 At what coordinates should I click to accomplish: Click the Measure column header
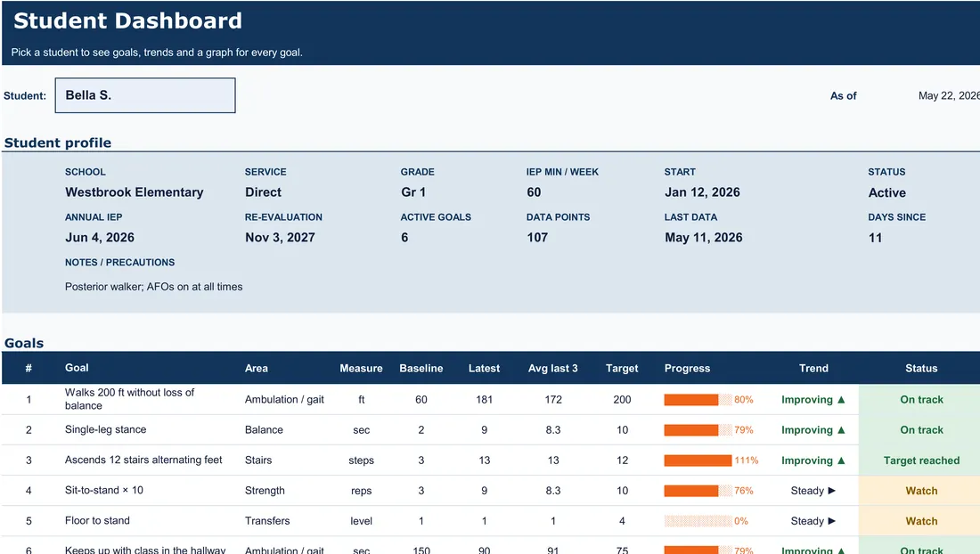(361, 369)
